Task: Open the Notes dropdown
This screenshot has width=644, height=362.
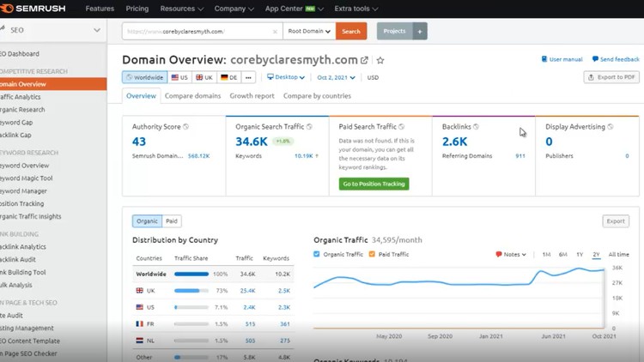Action: (511, 255)
